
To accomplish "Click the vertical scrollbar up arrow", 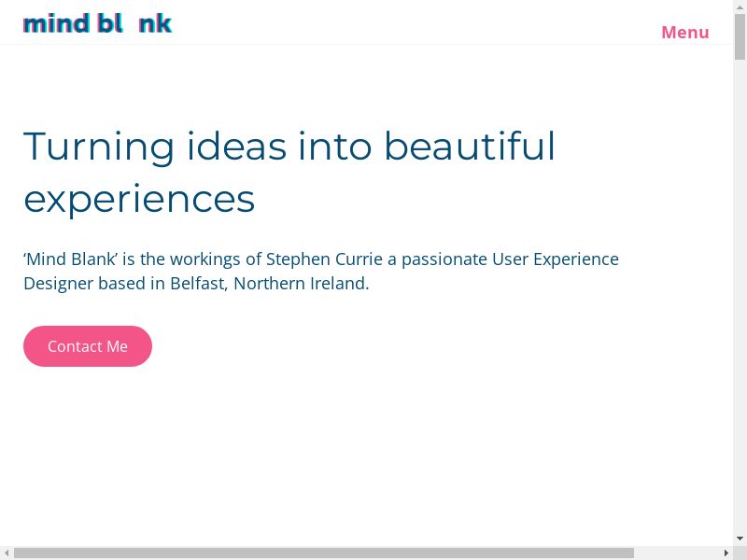I will pos(740,7).
